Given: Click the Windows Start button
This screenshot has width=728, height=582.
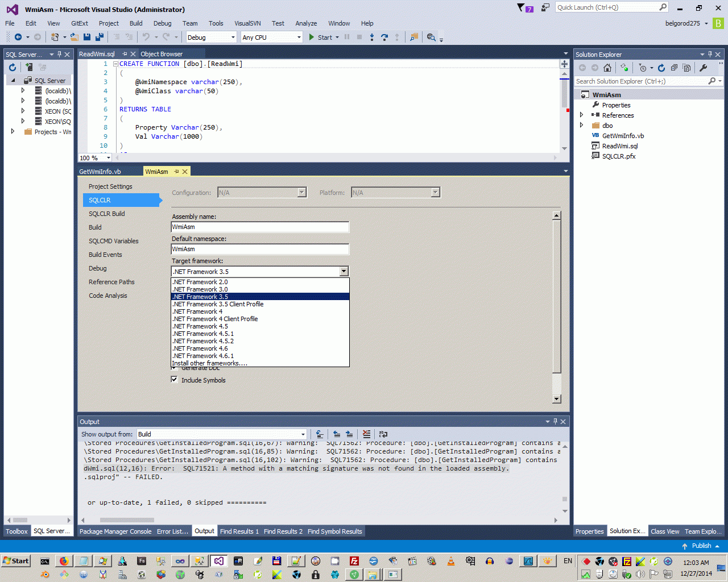Looking at the screenshot, I should pos(16,560).
